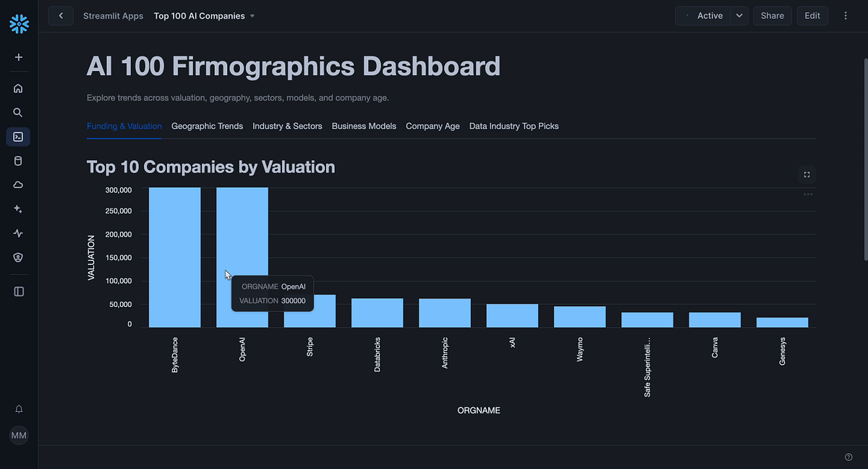This screenshot has width=868, height=469.
Task: Select the Projects terminal icon in sidebar
Action: coord(19,137)
